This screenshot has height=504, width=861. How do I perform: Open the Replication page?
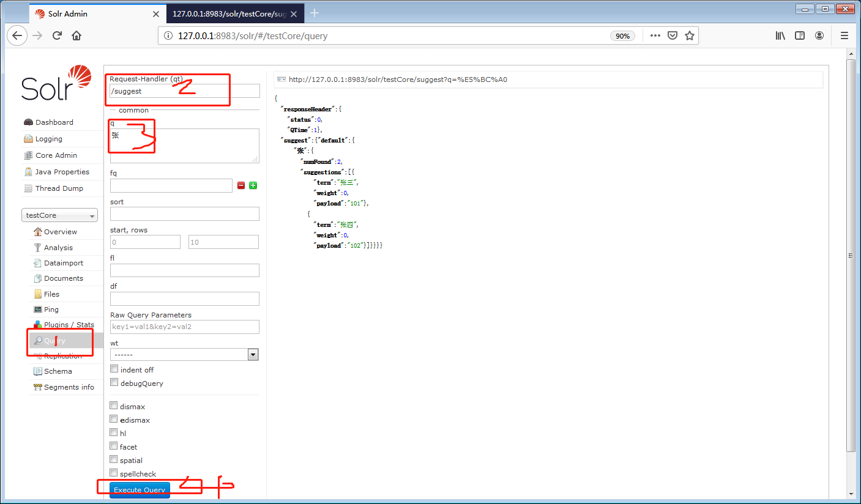pos(62,356)
